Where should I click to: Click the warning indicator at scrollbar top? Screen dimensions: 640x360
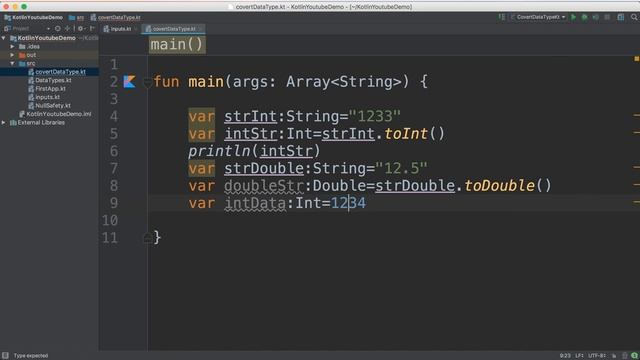click(x=636, y=59)
